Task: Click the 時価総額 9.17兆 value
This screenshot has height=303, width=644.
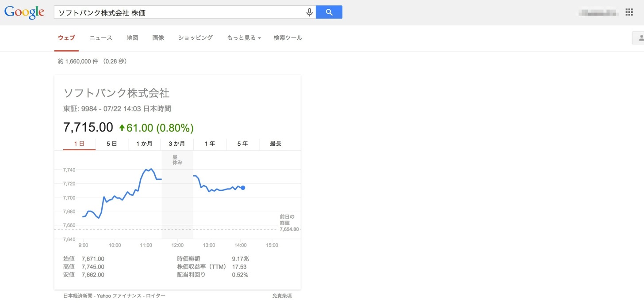Action: click(241, 259)
